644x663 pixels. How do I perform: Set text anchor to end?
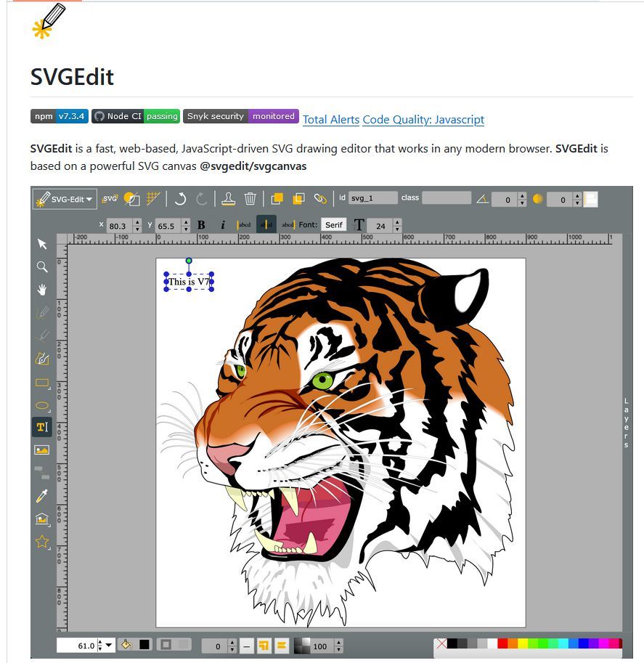(288, 225)
